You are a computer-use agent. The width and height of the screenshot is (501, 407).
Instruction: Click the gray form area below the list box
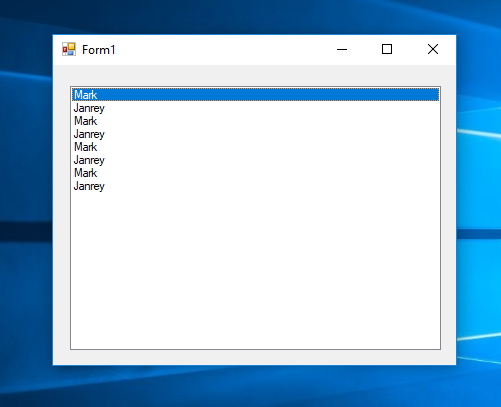click(x=255, y=357)
